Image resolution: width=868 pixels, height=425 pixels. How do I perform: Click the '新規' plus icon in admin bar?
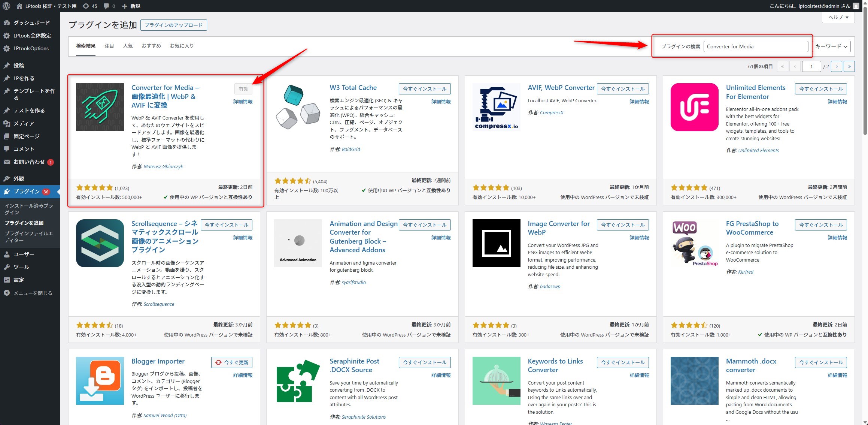131,6
